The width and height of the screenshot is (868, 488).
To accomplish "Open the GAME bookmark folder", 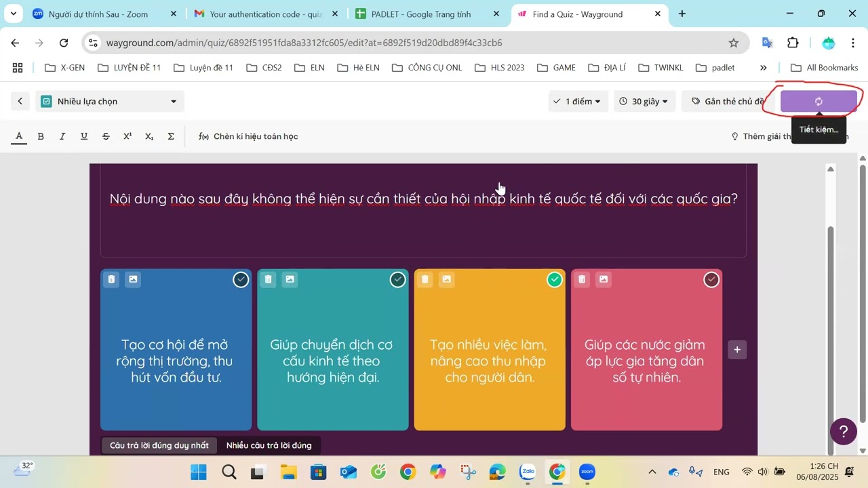I will 556,68.
